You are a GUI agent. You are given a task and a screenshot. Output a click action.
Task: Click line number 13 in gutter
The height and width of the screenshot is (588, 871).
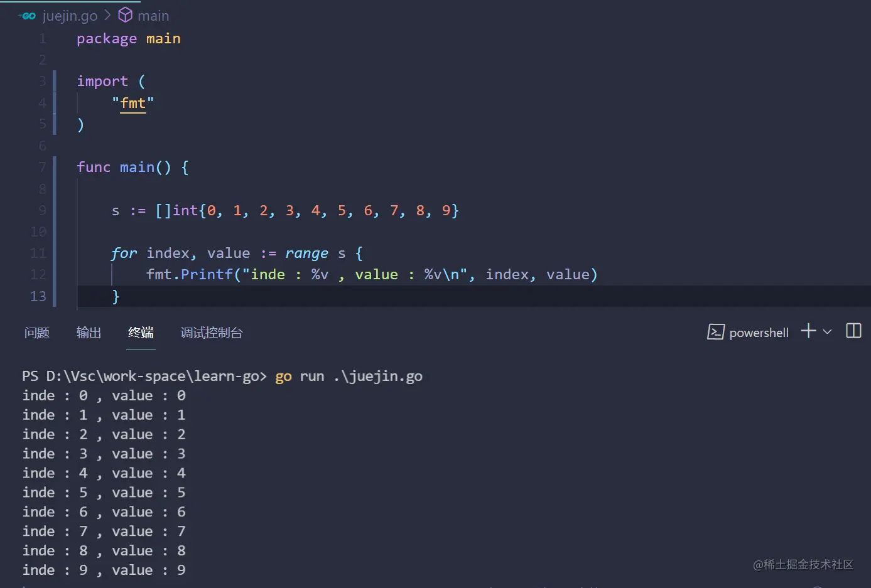point(38,296)
